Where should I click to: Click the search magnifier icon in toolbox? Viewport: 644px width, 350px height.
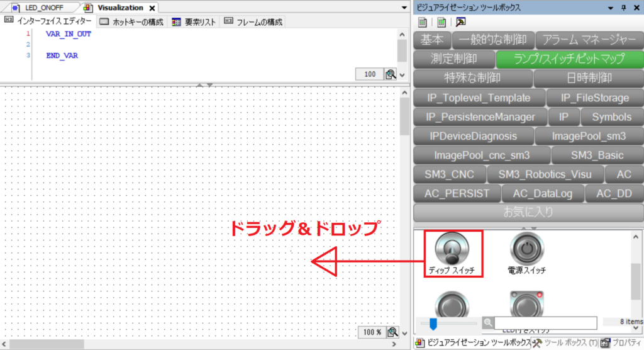click(x=488, y=323)
